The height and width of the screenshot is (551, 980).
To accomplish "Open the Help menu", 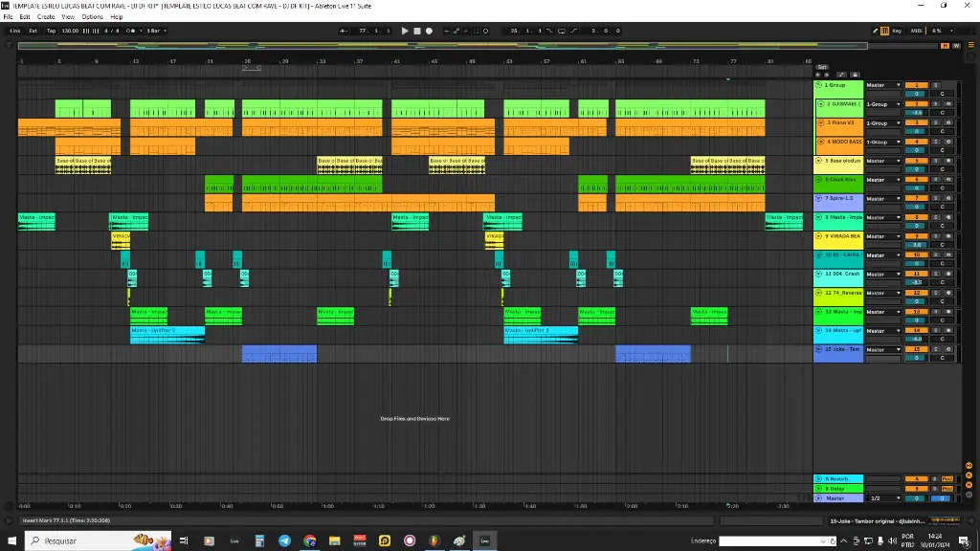I will pos(117,17).
